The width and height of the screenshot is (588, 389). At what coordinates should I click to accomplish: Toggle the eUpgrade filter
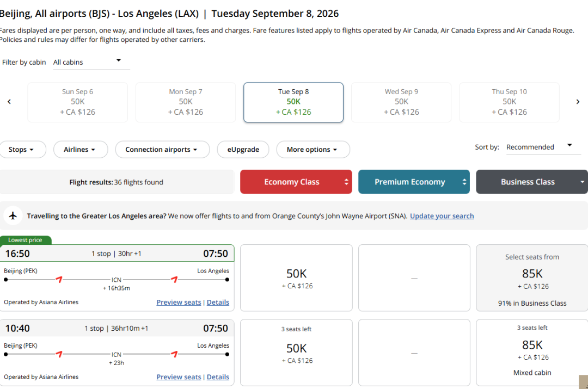tap(243, 150)
